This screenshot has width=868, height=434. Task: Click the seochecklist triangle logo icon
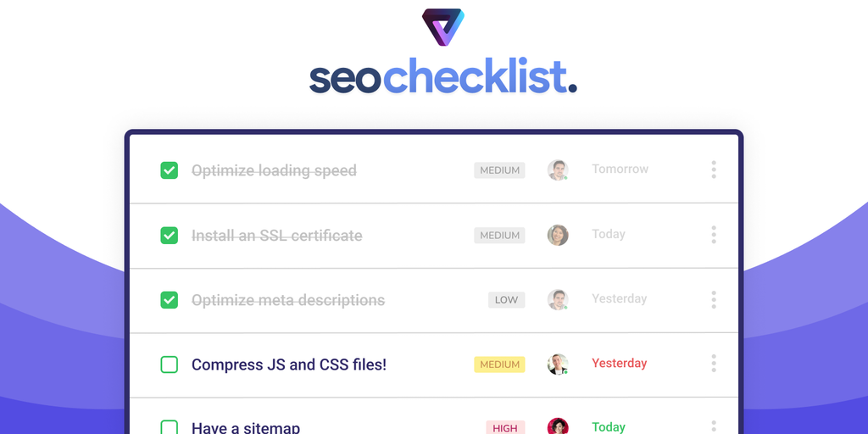coord(442,27)
